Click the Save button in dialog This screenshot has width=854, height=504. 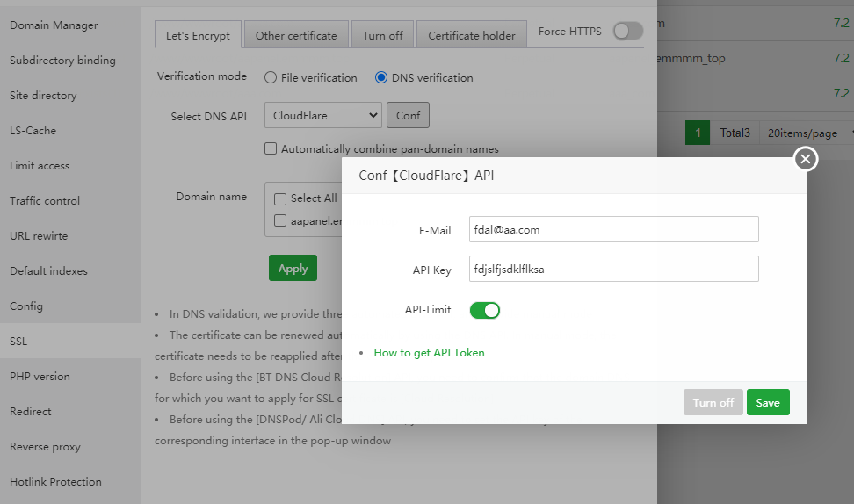point(768,402)
